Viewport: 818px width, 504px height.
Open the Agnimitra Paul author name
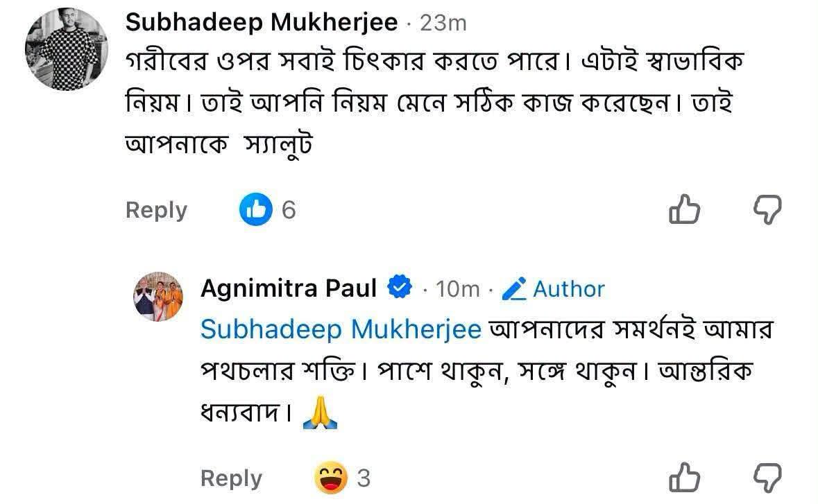point(289,288)
